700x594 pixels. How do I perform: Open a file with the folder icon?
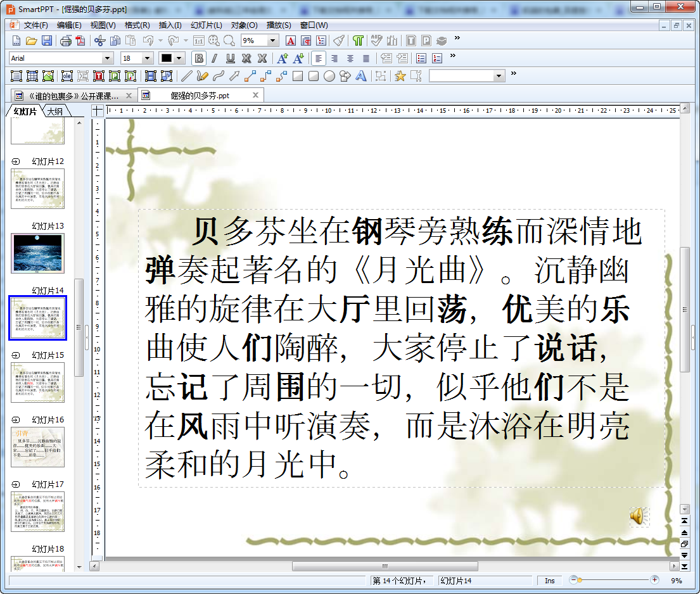click(x=31, y=41)
